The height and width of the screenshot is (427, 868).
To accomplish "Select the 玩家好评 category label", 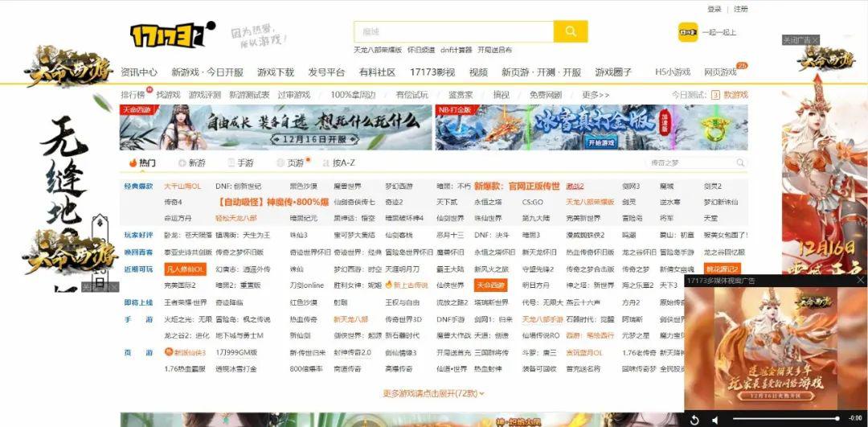I will point(138,236).
